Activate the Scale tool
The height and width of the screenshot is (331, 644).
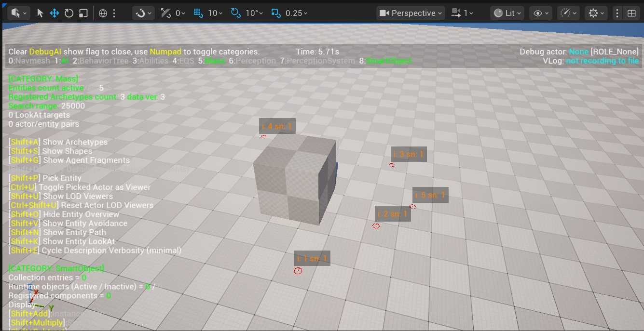pos(83,13)
